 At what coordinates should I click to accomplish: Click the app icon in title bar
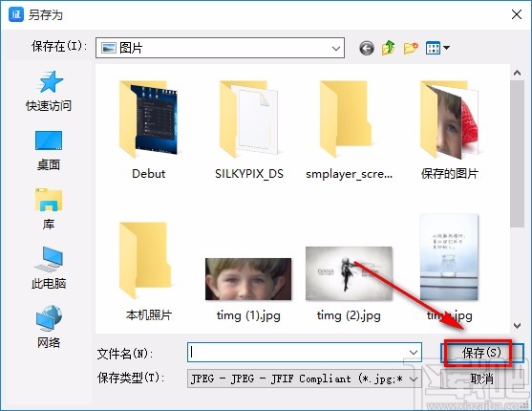[x=16, y=14]
